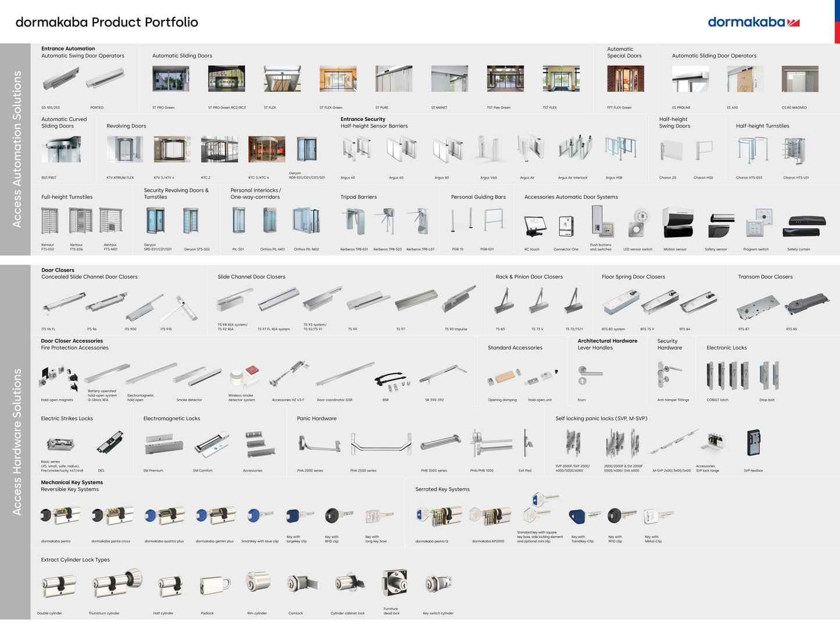Open the four+ lever handle image

(590, 375)
